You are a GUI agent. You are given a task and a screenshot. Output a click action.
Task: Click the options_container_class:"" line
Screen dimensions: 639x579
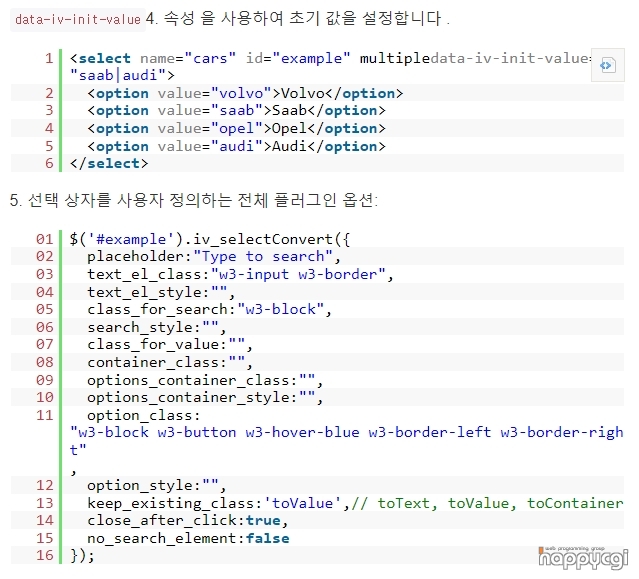click(x=205, y=380)
